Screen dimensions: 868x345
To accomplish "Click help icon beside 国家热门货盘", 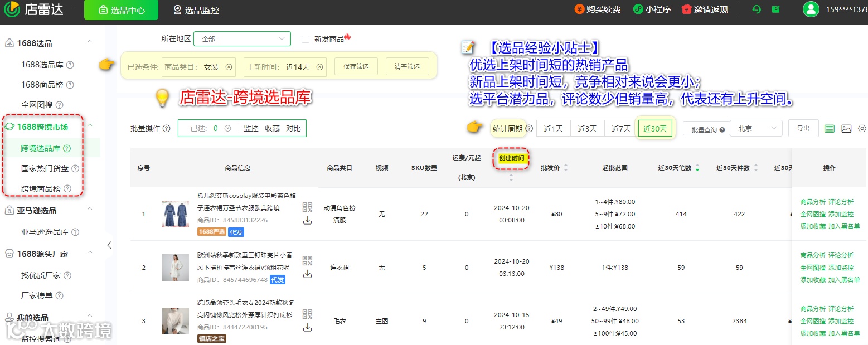I will pyautogui.click(x=75, y=168).
